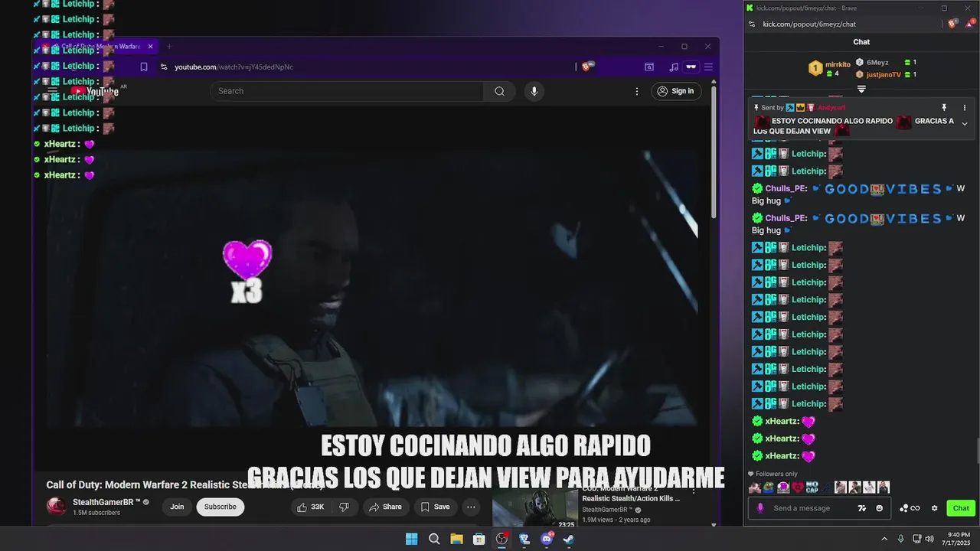The width and height of the screenshot is (980, 551).
Task: Unpin the pinned chat message
Action: point(944,108)
